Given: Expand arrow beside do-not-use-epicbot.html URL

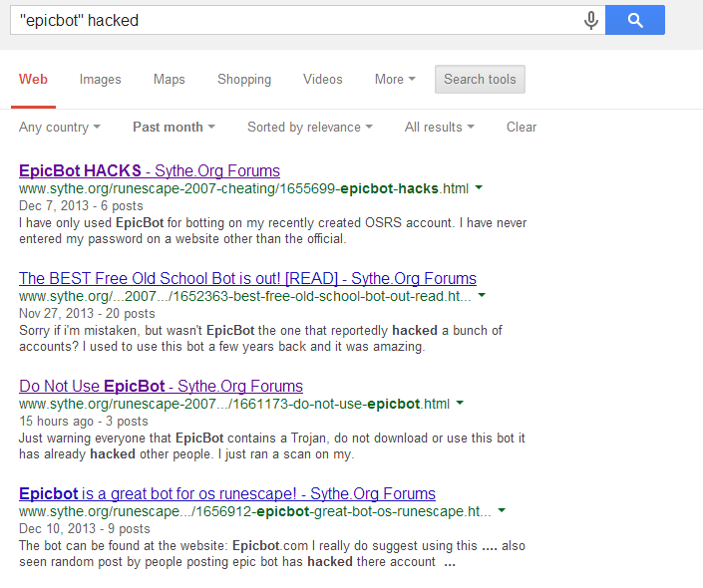Looking at the screenshot, I should point(460,403).
